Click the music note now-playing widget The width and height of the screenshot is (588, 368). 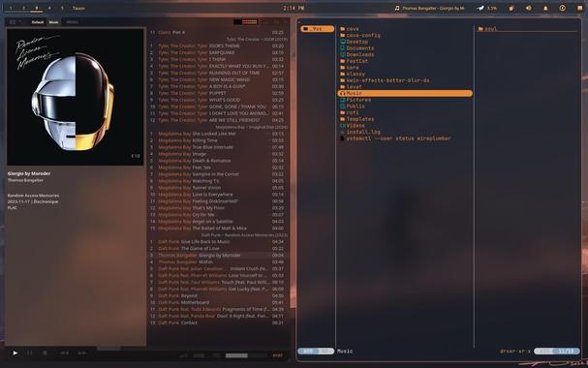pos(429,8)
